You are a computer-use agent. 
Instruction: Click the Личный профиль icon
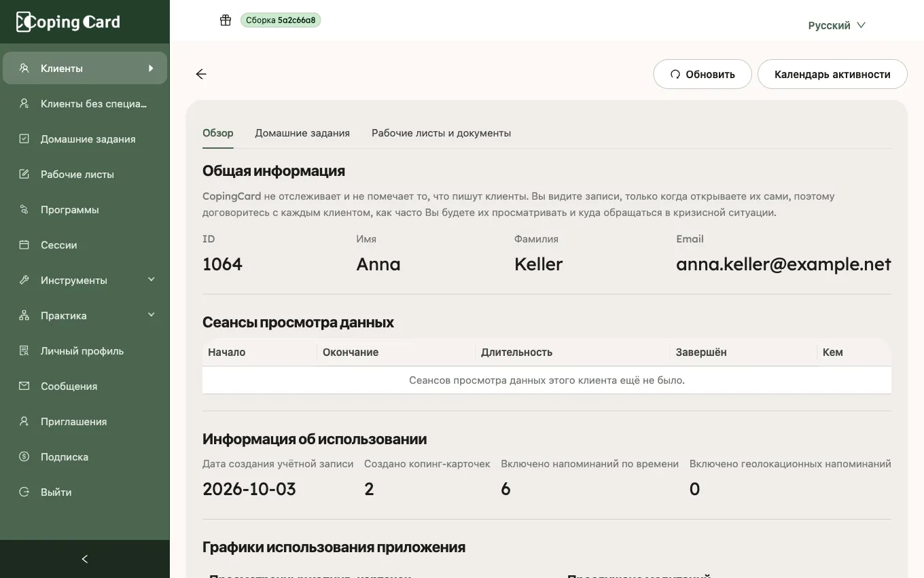(24, 350)
